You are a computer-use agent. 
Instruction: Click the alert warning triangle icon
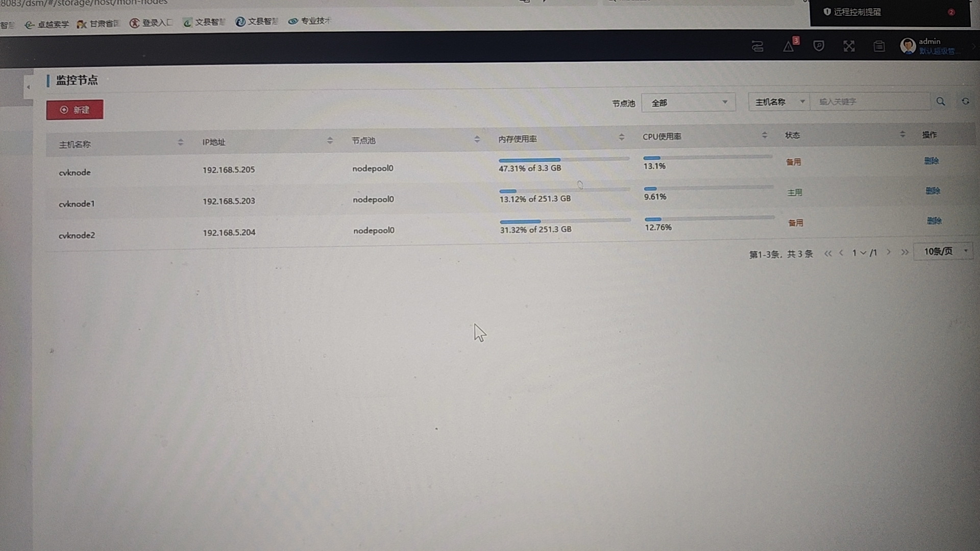click(x=789, y=47)
